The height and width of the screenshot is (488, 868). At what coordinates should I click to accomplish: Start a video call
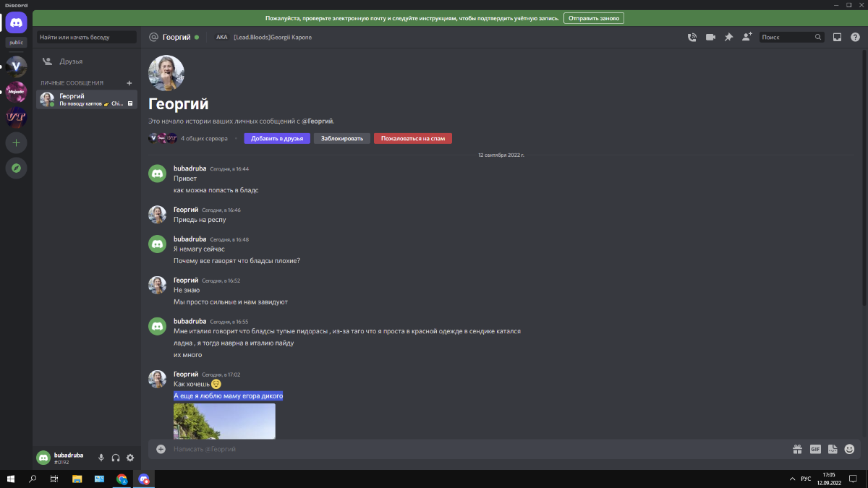click(710, 37)
